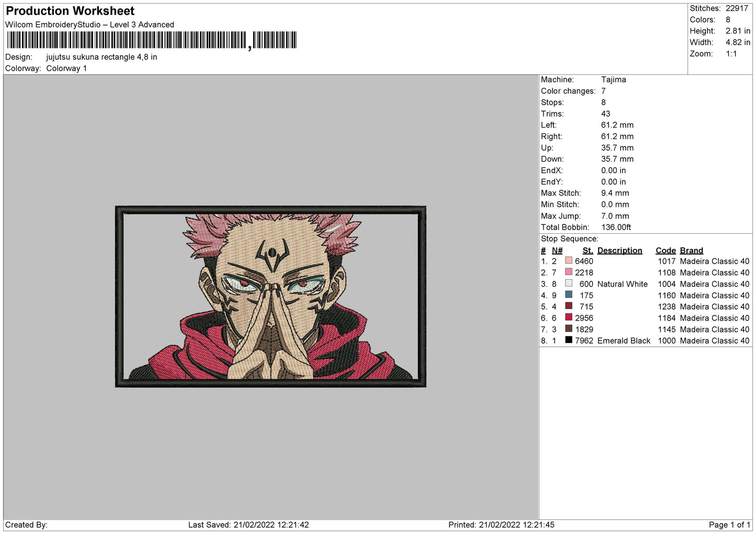Click the Production Worksheet title
The height and width of the screenshot is (534, 756).
coord(70,11)
